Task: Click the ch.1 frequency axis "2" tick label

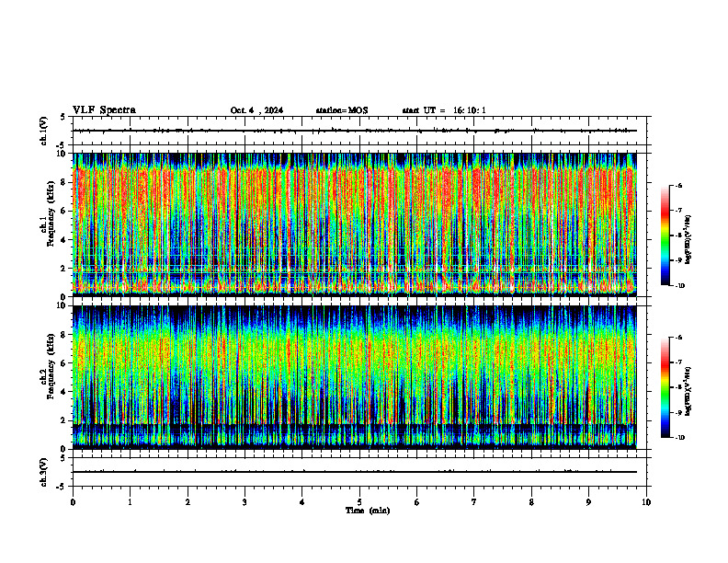Action: click(64, 269)
